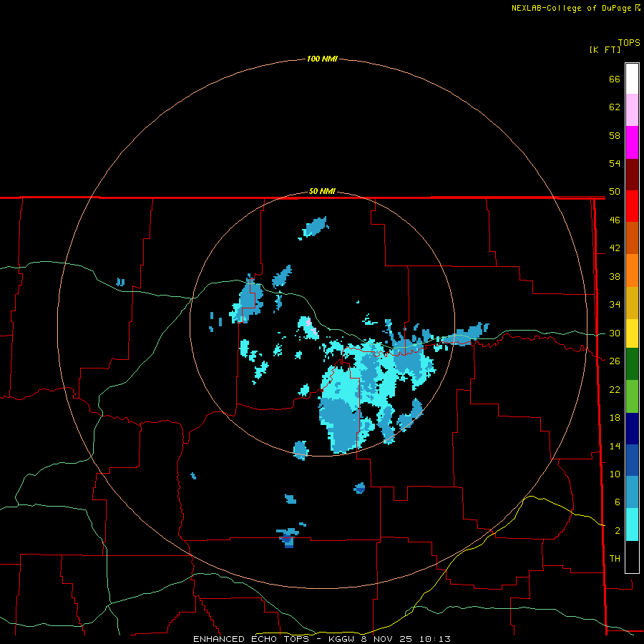Select the KGGW station identifier
This screenshot has height=644, width=644.
tap(343, 639)
